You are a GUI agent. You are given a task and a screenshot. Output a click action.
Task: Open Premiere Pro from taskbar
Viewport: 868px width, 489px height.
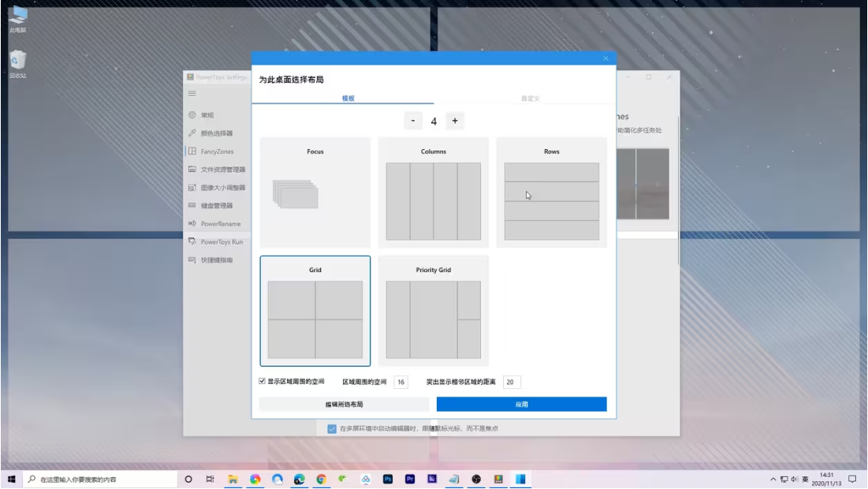(x=410, y=479)
